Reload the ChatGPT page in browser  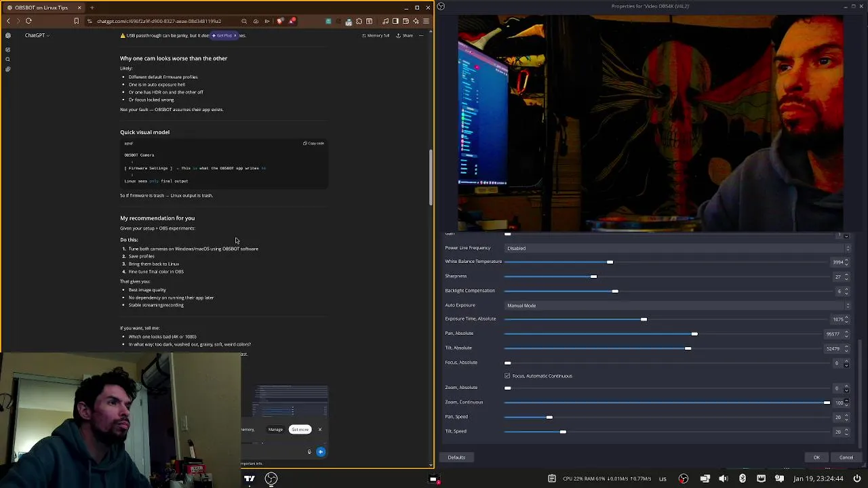28,21
